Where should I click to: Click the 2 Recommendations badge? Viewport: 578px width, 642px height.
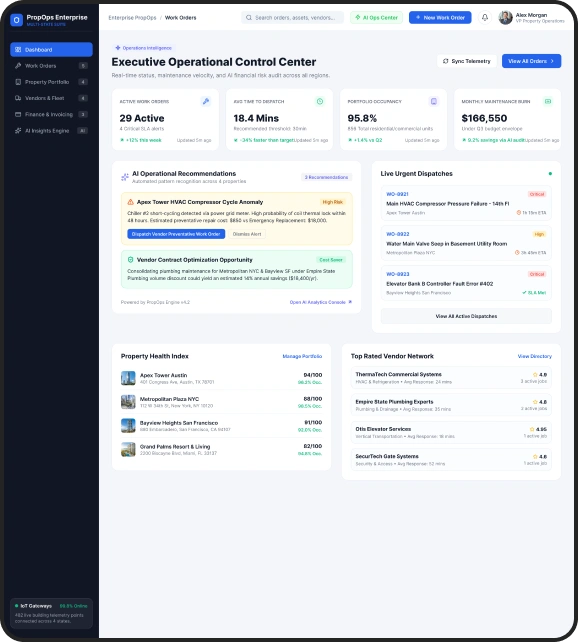point(326,177)
